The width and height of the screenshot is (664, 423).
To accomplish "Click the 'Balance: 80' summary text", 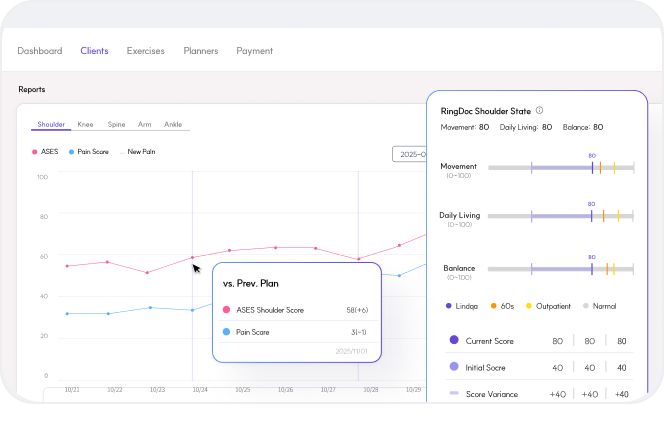I will [583, 127].
